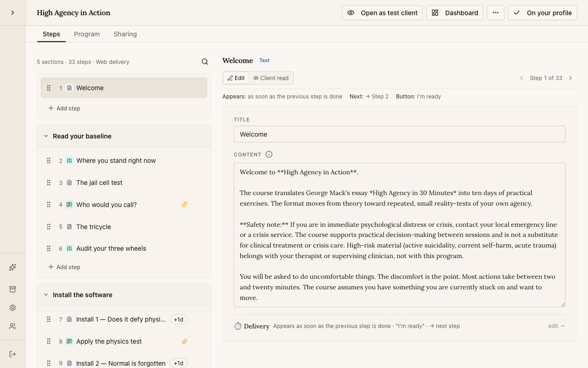This screenshot has width=588, height=368.
Task: Click the +1d badge on Install 2
Action: point(179,363)
